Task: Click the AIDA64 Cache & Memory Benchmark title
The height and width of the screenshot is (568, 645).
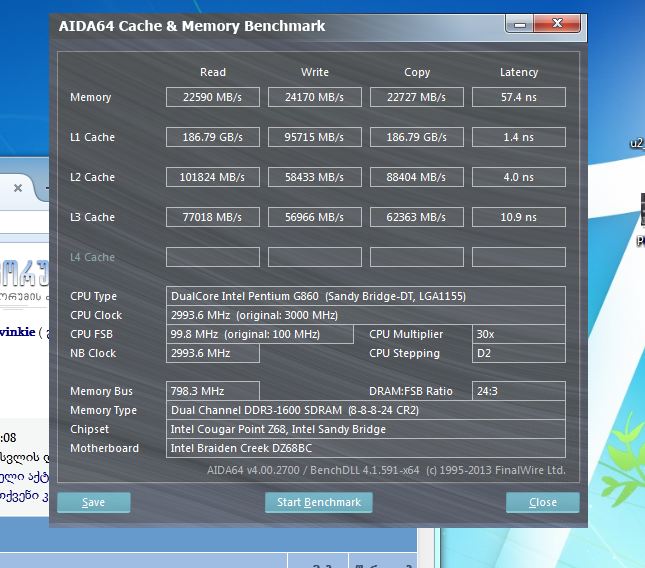Action: [x=192, y=26]
